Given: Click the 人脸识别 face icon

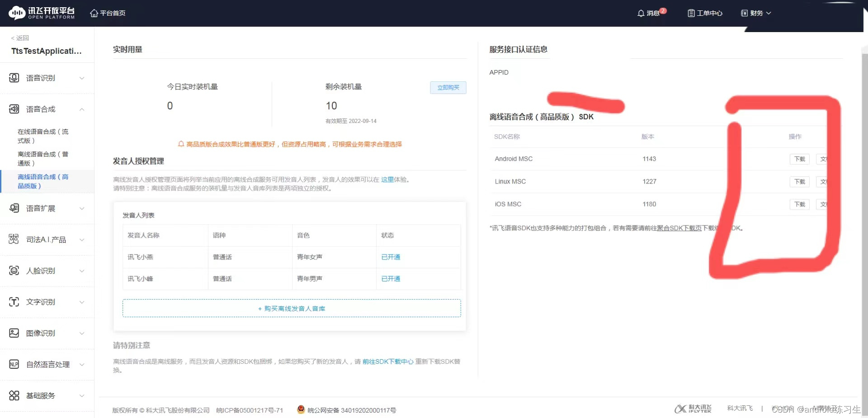Looking at the screenshot, I should [x=14, y=270].
